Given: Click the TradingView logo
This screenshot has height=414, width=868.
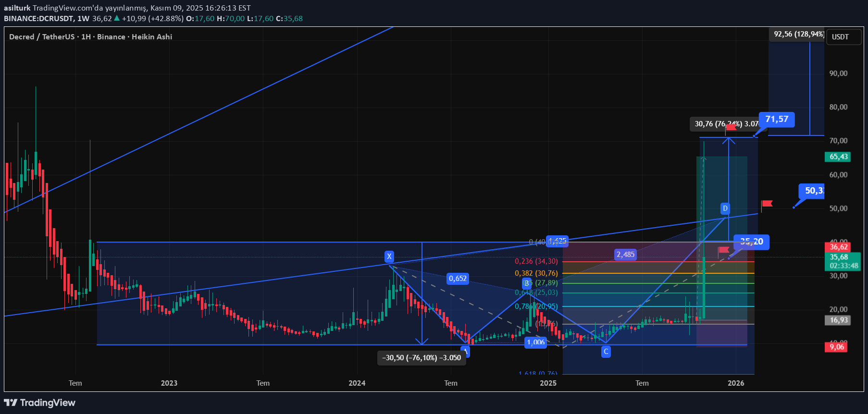Looking at the screenshot, I should pyautogui.click(x=39, y=402).
